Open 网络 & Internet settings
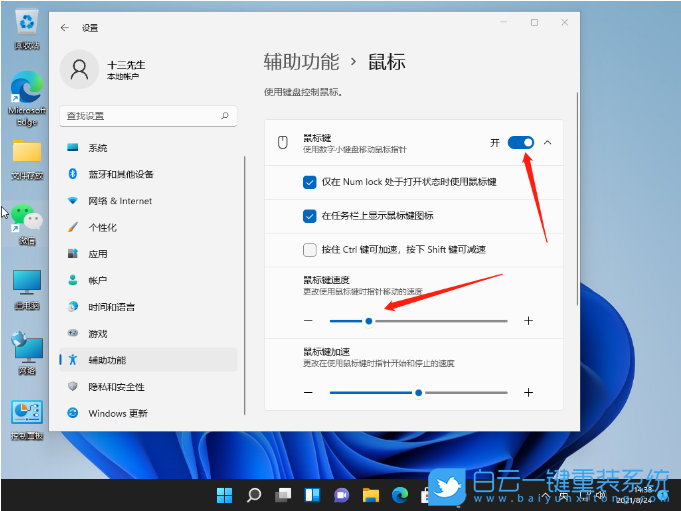Image resolution: width=681 pixels, height=511 pixels. (x=149, y=201)
